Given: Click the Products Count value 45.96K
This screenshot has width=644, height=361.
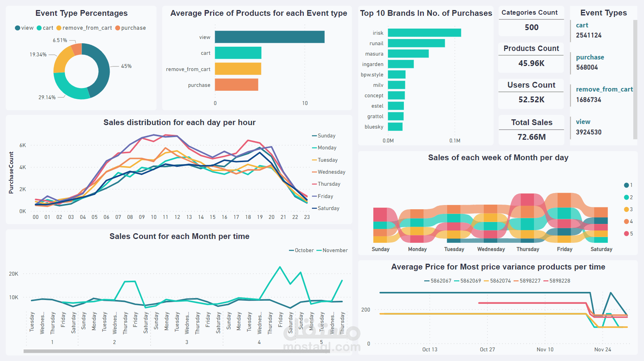Looking at the screenshot, I should click(x=532, y=63).
